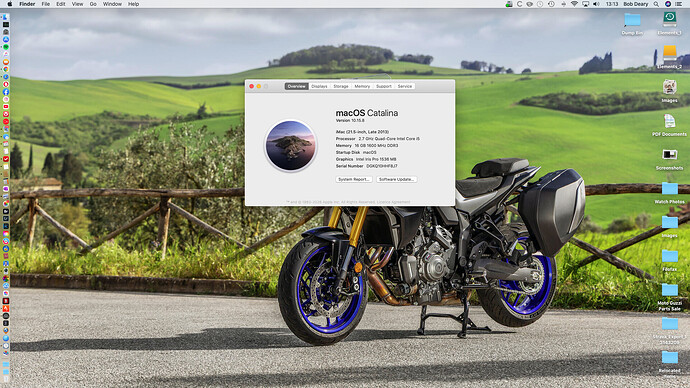Open the volume control in menu bar
The height and width of the screenshot is (388, 690).
(x=596, y=4)
